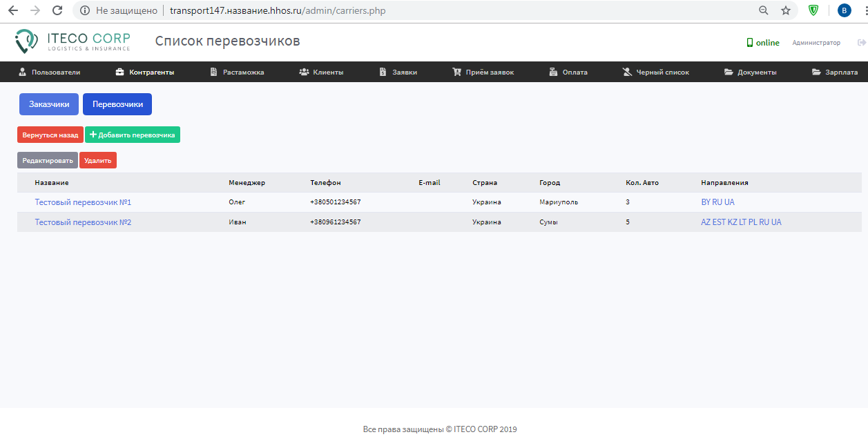868x439 pixels.
Task: Open the Зарплата menu
Action: (x=835, y=72)
